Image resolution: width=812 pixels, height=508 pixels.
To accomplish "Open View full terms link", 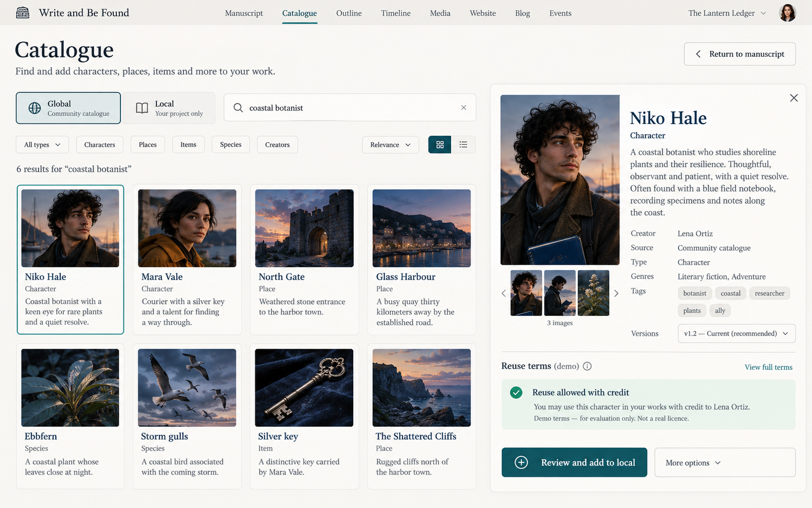I will point(768,367).
